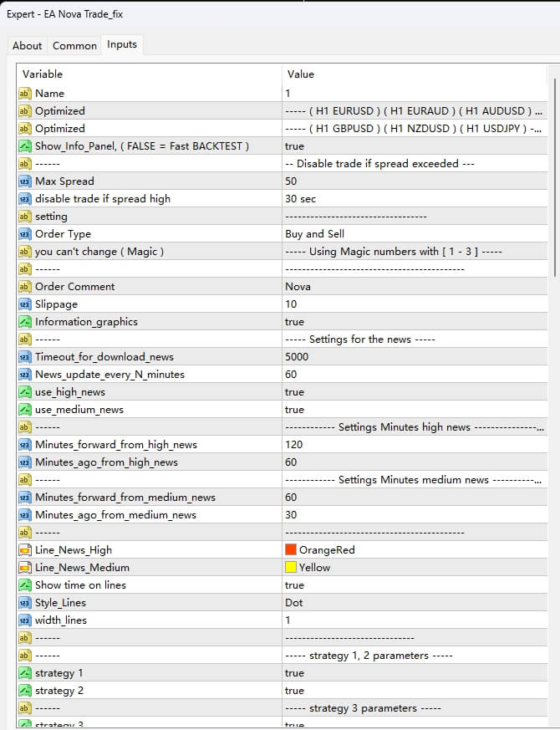Click the Yellow swatch for Line_News_Medium
Viewport: 560px width, 730px height.
coord(291,568)
